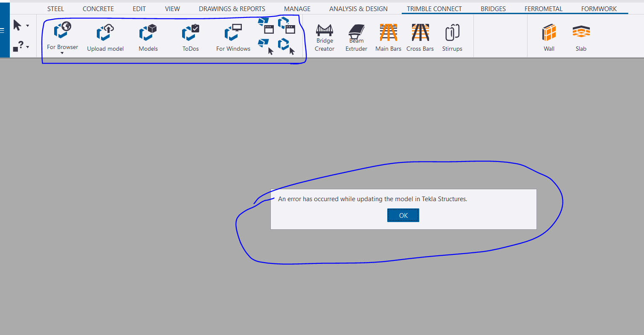This screenshot has width=644, height=335.
Task: Activate the inquire question-mark tool
Action: pyautogui.click(x=17, y=46)
